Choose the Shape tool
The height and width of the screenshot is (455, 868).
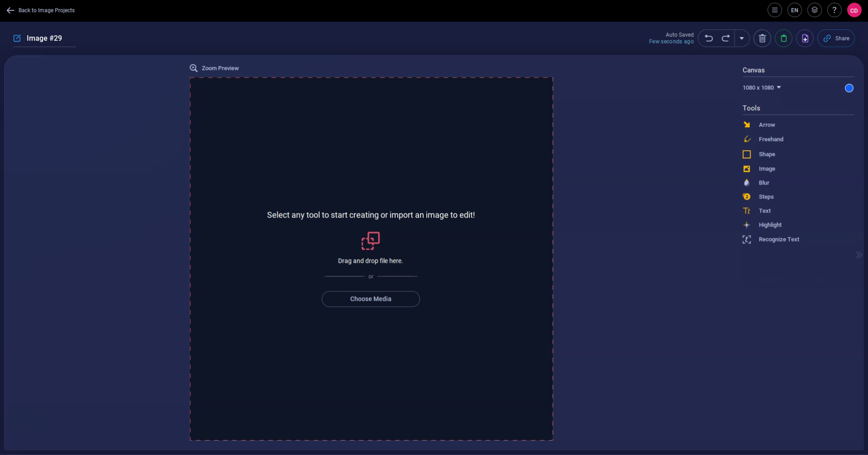766,154
